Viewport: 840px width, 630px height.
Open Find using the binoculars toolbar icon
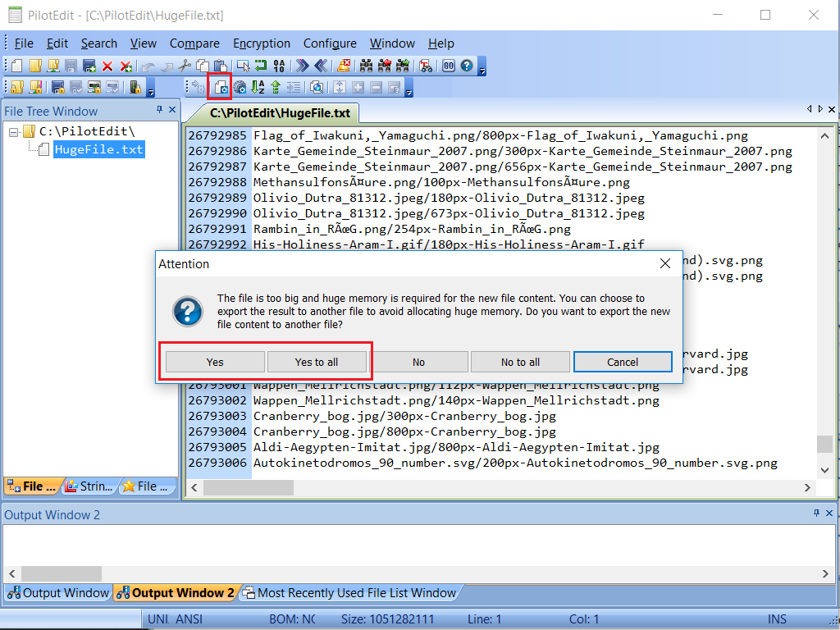coord(367,66)
